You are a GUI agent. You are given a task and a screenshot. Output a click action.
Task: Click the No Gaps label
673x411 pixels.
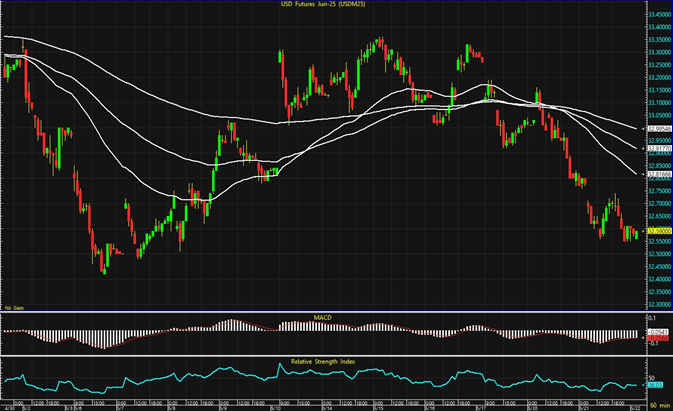click(x=13, y=307)
